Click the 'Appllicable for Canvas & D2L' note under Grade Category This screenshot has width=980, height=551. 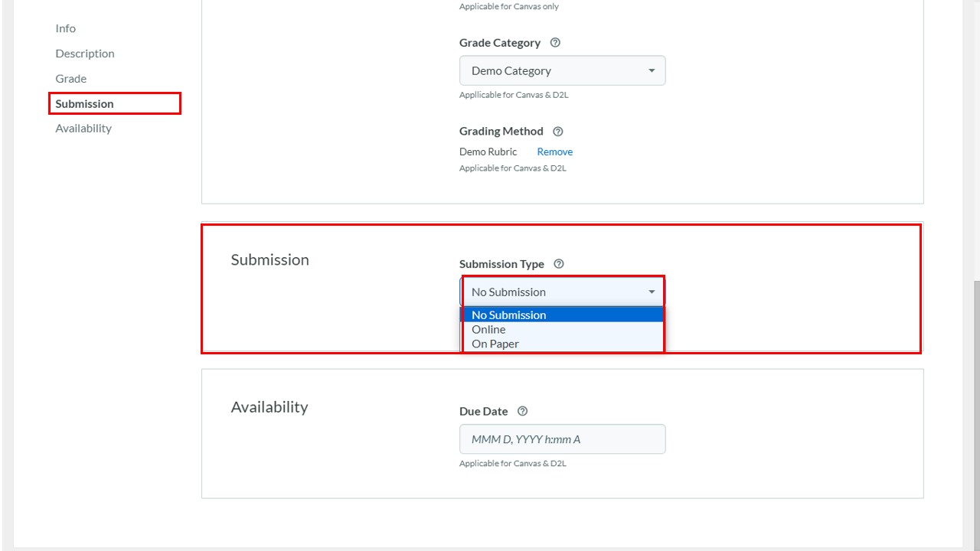[514, 96]
